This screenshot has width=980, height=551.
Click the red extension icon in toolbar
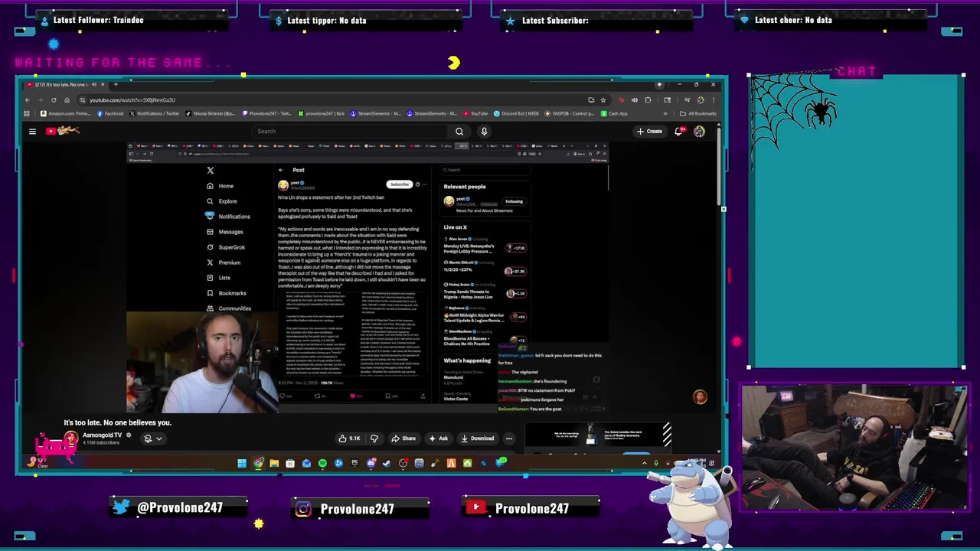click(621, 99)
